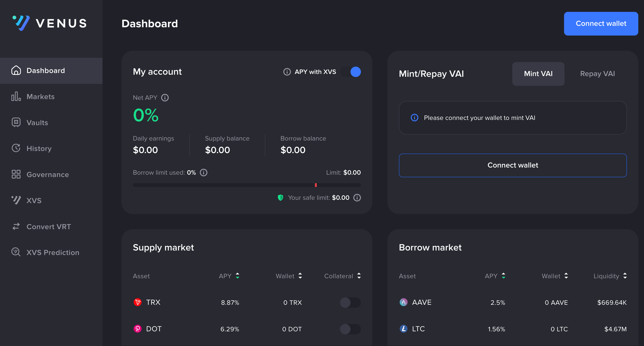Viewport: 644px width, 346px height.
Task: Click the Net APY info icon
Action: [x=165, y=98]
